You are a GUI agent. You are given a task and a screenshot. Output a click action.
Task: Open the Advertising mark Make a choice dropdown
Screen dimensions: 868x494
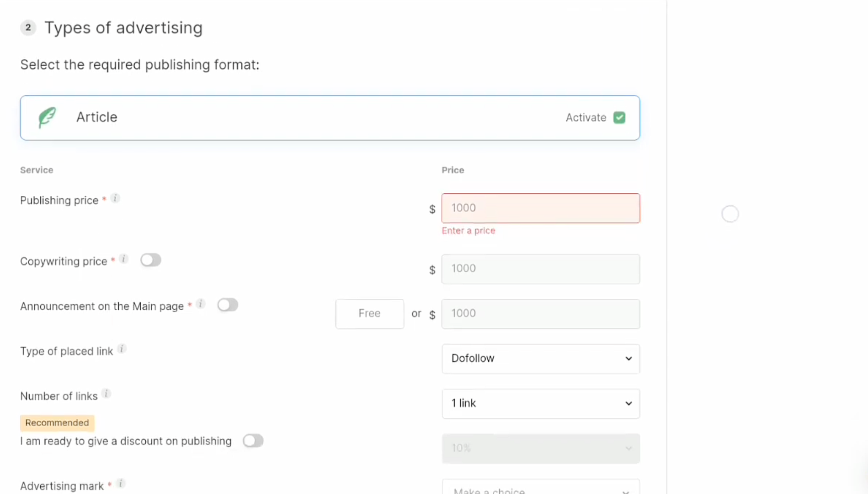pyautogui.click(x=540, y=490)
